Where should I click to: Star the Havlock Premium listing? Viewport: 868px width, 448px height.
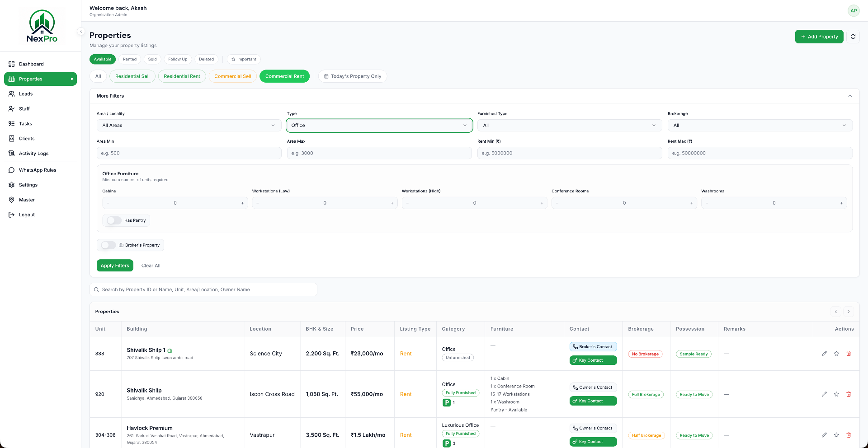coord(836,435)
